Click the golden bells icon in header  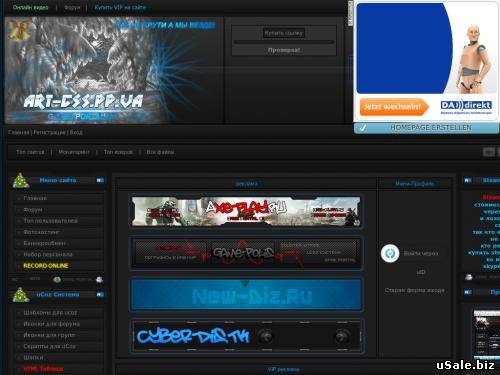click(18, 29)
